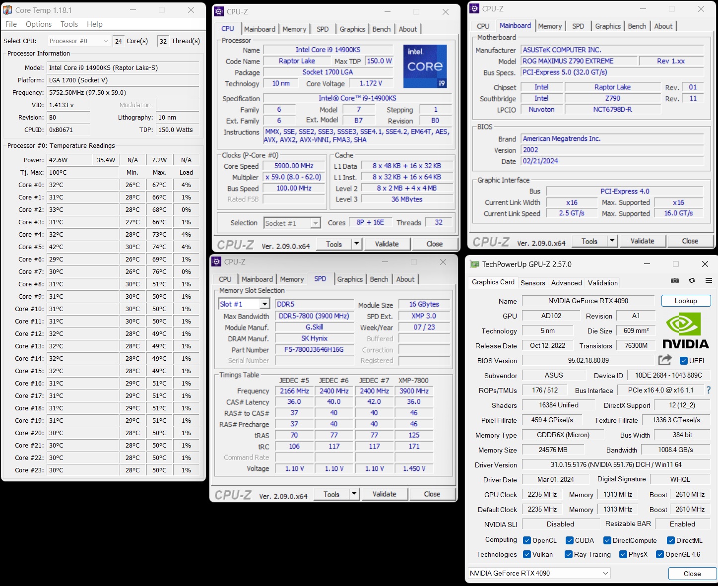Open the Options menu in Core Temp
Viewport: 718px width, 588px height.
(x=39, y=24)
